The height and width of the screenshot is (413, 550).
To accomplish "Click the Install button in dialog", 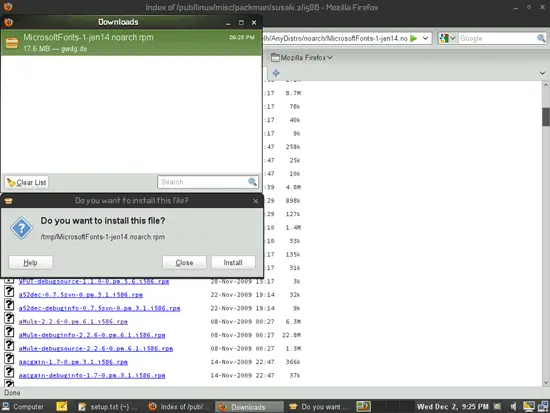I will [233, 262].
